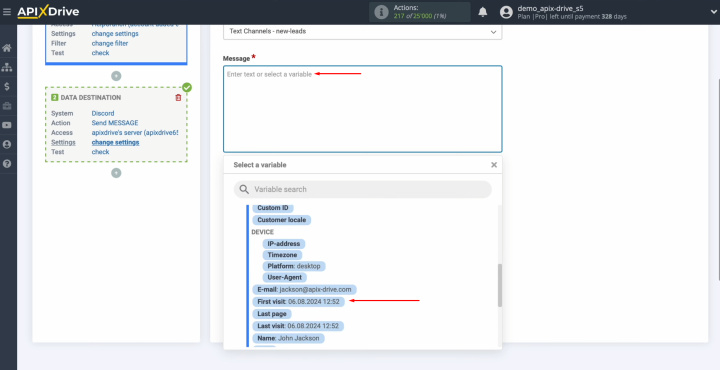
Task: Add step between source and destination
Action: [116, 76]
